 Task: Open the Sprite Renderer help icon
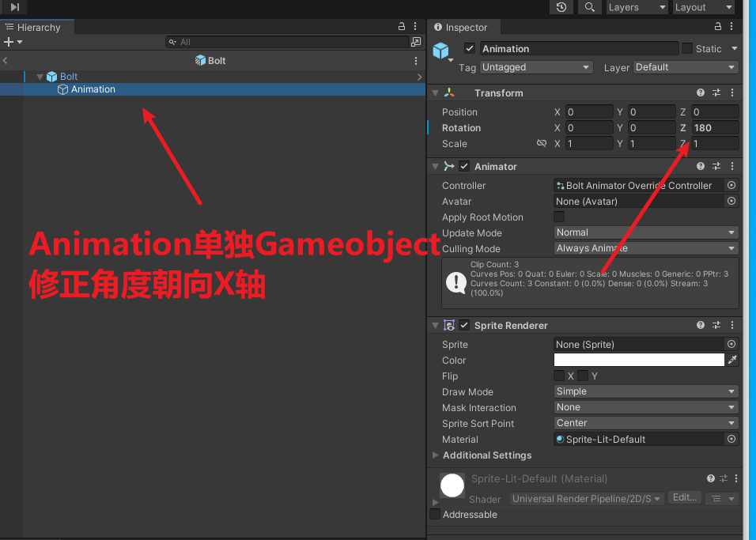701,326
